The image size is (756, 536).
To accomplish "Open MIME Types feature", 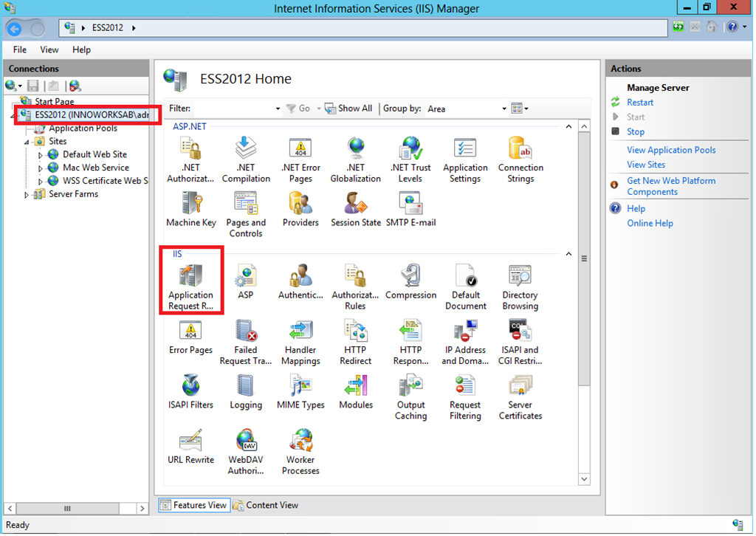I will tap(301, 391).
